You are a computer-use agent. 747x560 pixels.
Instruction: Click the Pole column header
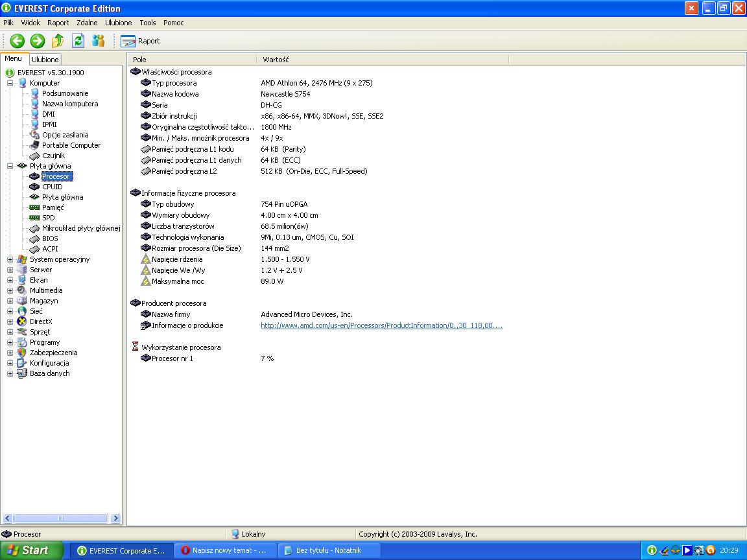pyautogui.click(x=192, y=60)
